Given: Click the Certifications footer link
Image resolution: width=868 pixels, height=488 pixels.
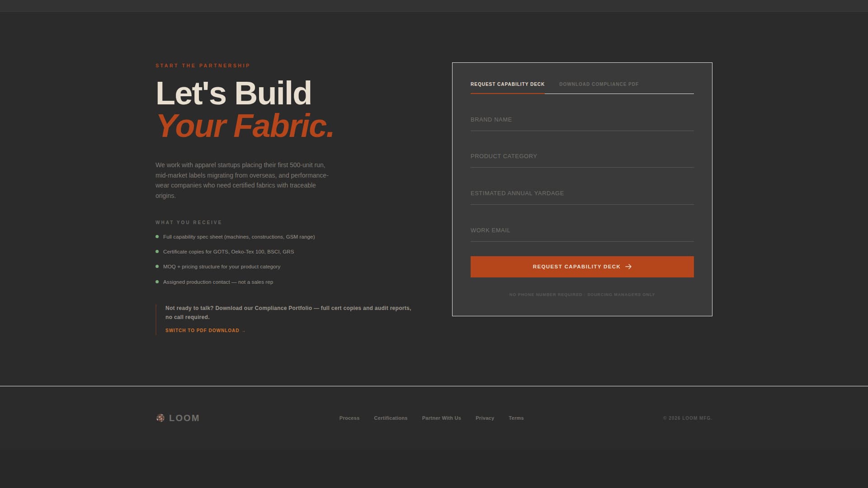Looking at the screenshot, I should 391,418.
